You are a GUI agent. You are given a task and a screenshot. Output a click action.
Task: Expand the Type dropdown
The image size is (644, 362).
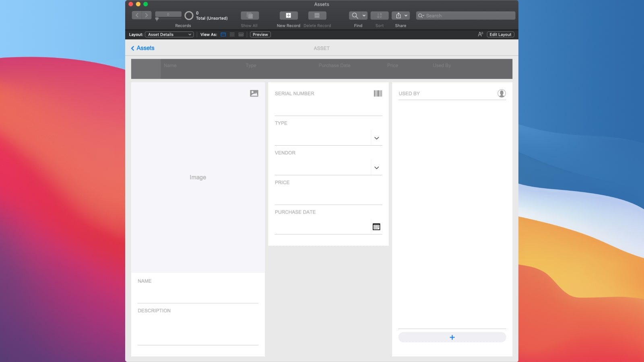376,138
